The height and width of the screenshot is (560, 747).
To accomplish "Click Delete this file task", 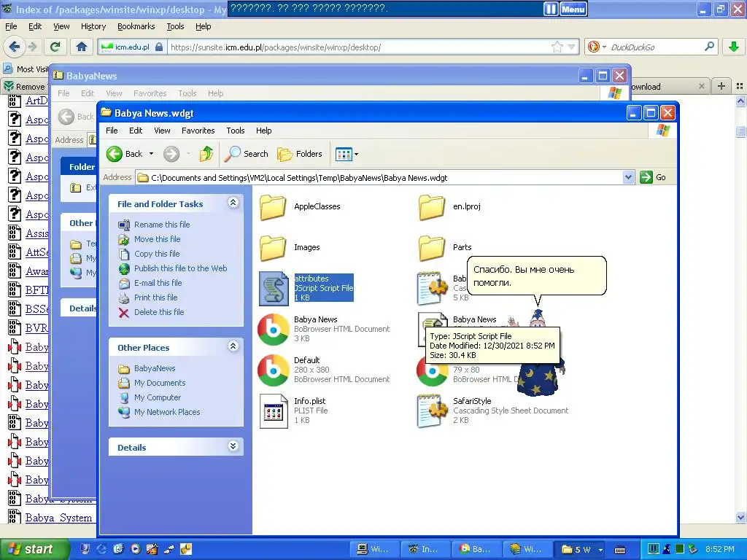I will 158,312.
